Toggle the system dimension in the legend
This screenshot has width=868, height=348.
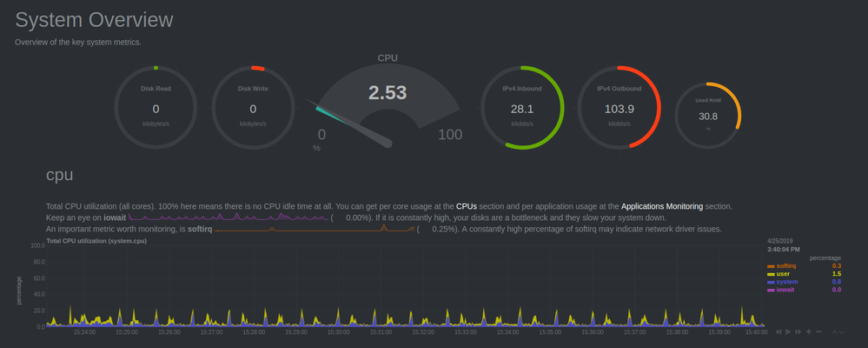click(782, 282)
